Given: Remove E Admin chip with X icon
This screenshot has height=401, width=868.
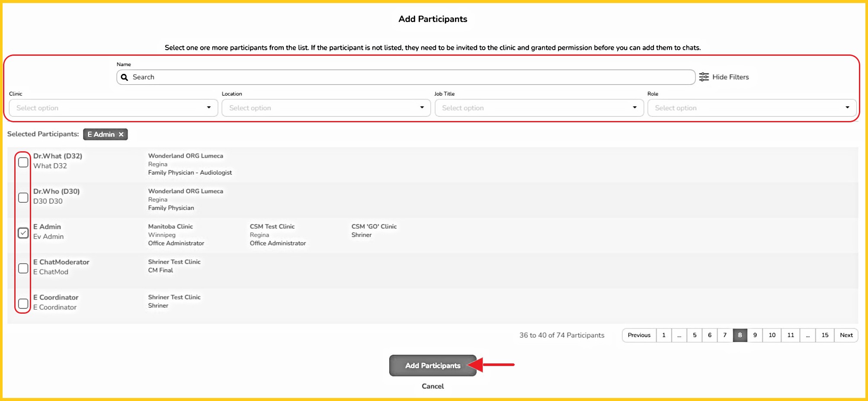Looking at the screenshot, I should 121,134.
